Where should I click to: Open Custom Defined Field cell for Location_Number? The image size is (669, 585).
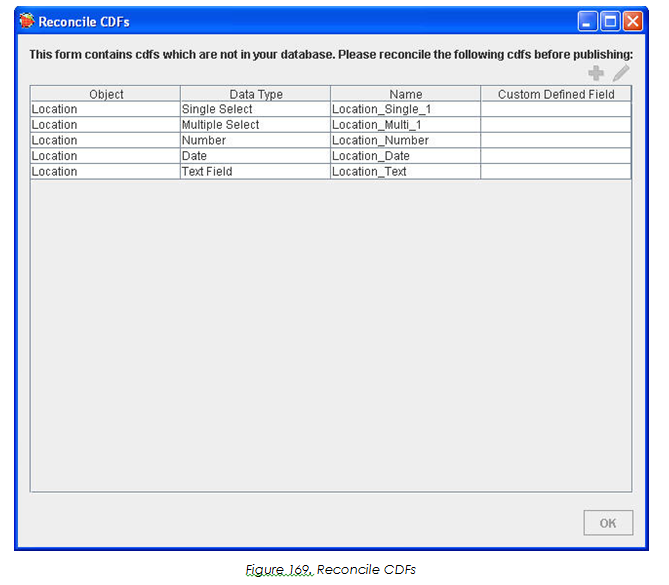(556, 140)
